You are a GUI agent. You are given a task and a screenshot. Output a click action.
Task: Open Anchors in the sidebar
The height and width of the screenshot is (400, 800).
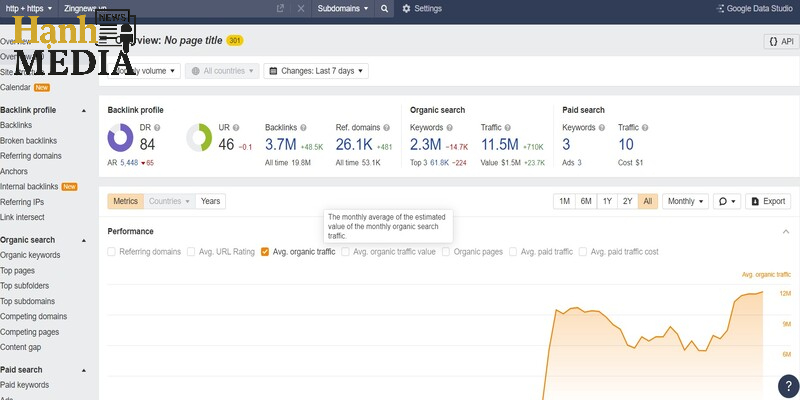pyautogui.click(x=14, y=171)
